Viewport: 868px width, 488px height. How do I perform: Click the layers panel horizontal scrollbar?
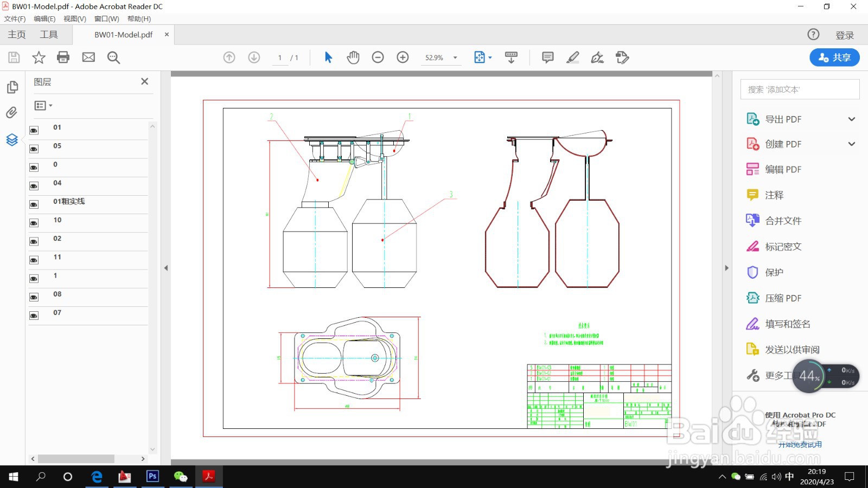point(76,459)
